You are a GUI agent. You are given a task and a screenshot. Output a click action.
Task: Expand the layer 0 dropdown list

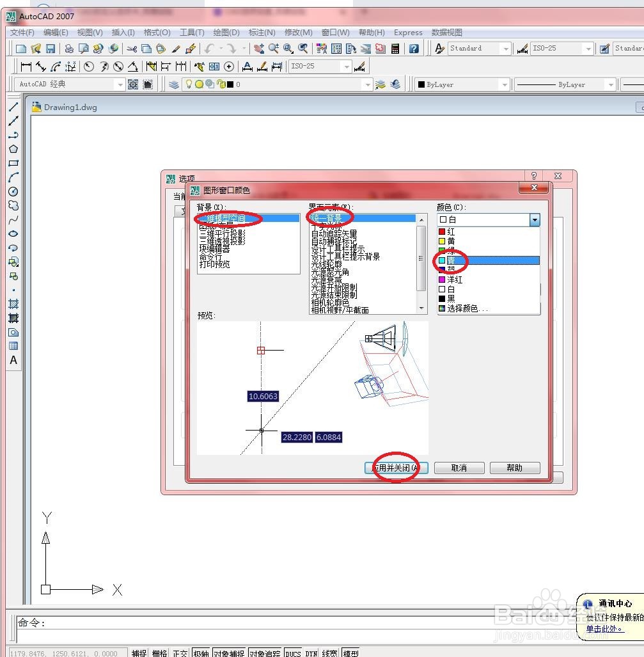point(368,84)
